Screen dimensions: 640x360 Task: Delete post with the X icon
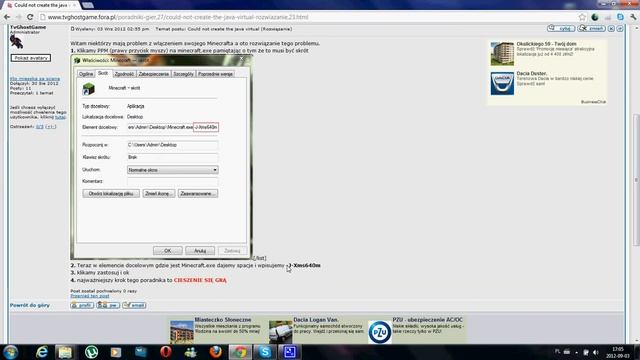(611, 29)
